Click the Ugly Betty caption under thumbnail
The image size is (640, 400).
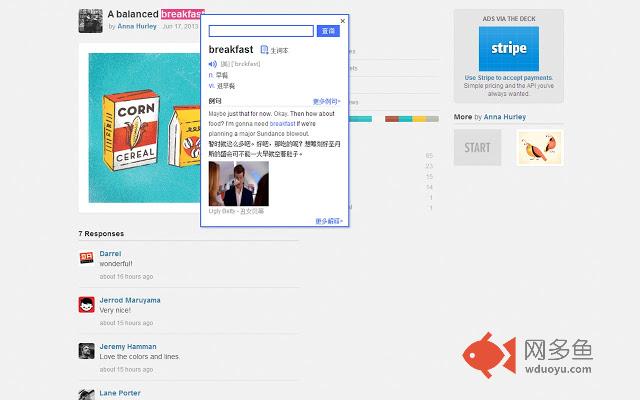tap(236, 211)
